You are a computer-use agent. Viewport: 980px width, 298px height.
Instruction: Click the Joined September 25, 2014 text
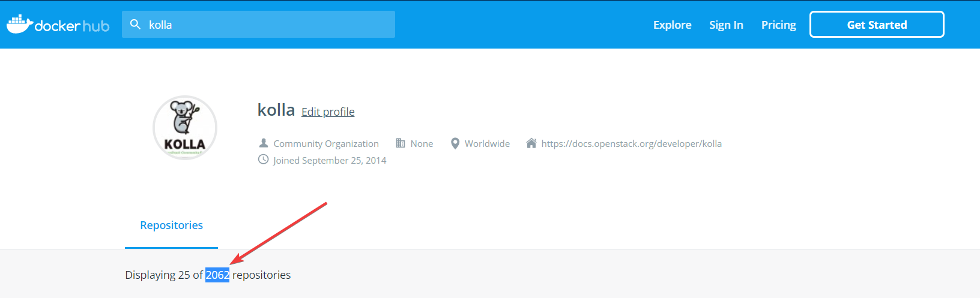[330, 161]
